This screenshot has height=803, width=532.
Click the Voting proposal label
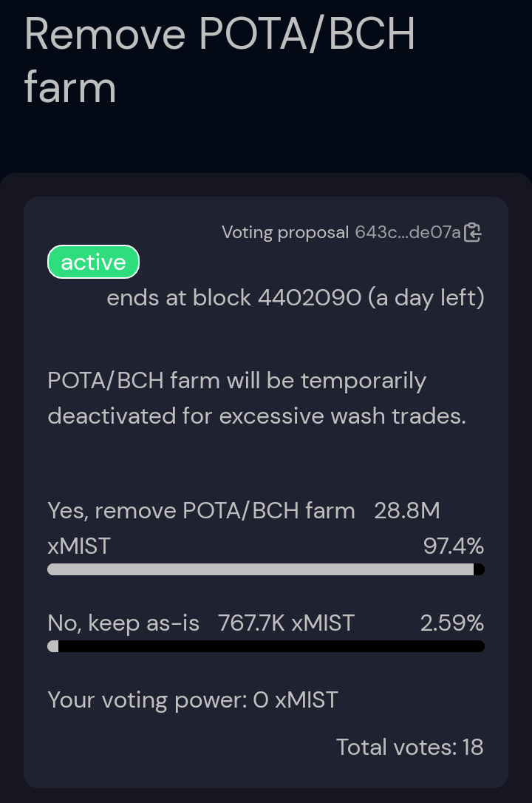pos(285,232)
